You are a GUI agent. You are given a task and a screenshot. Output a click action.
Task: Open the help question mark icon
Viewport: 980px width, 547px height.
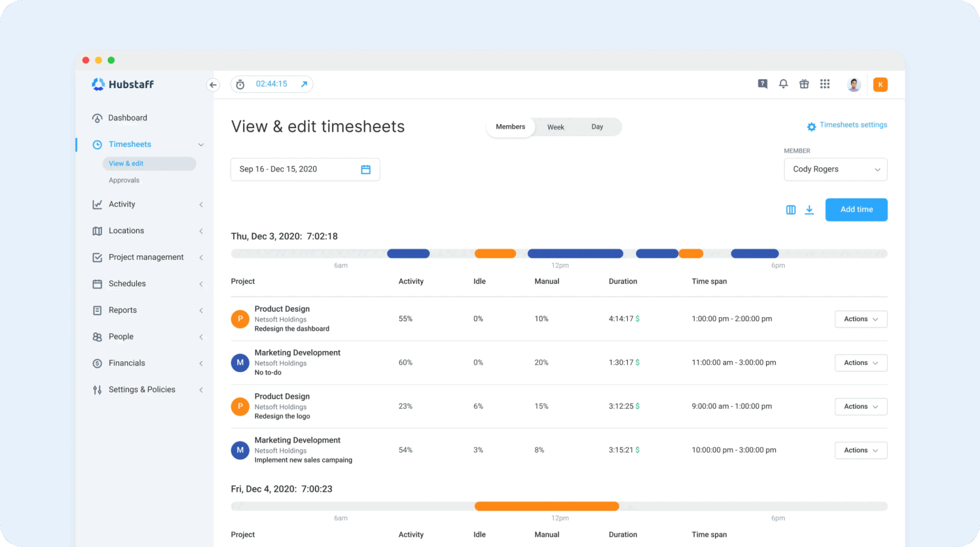[763, 84]
